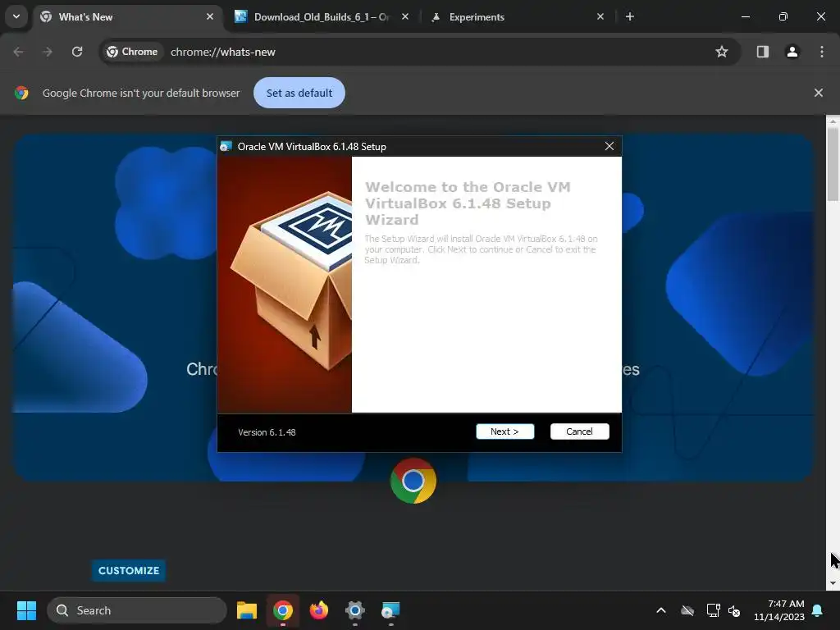Click the page vertical scrollbar thumb
840x630 pixels.
833,165
